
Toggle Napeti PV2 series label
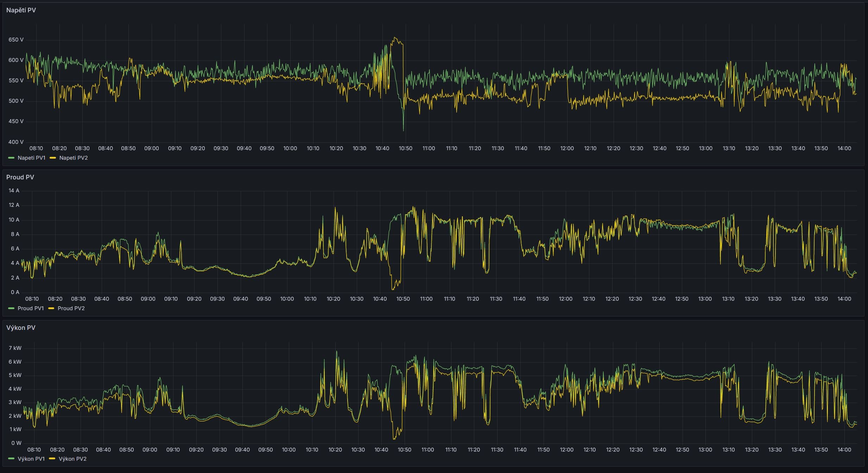tap(73, 158)
